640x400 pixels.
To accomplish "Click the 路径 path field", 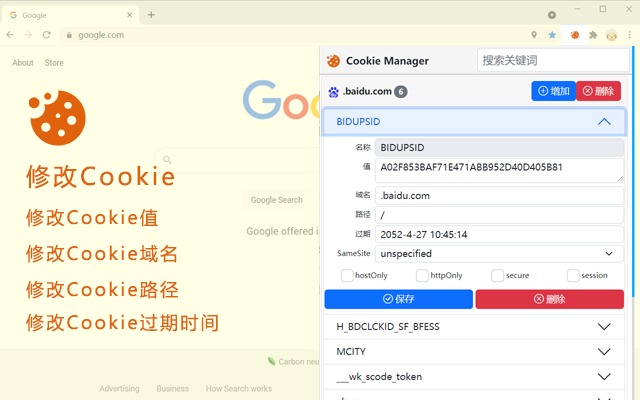I will [x=499, y=215].
